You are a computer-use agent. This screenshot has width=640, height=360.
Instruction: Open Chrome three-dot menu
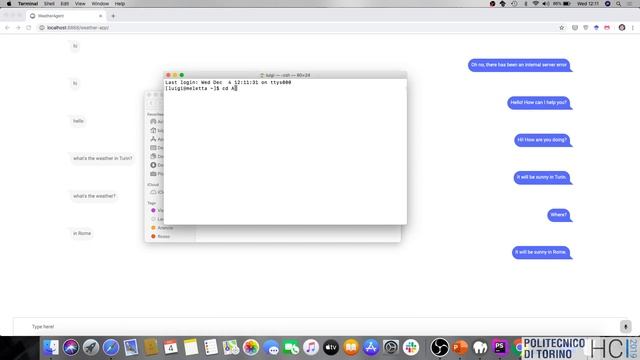(633, 28)
